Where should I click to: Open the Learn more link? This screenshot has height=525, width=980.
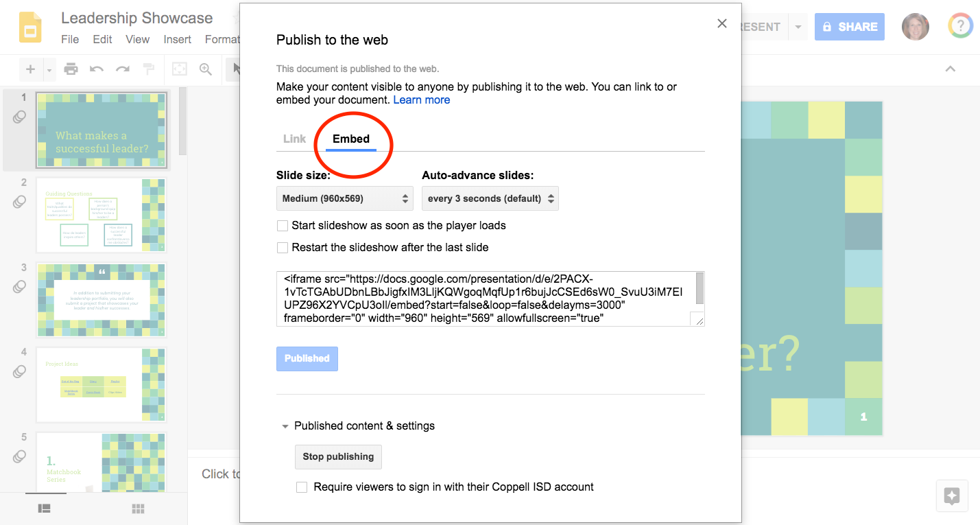(422, 100)
